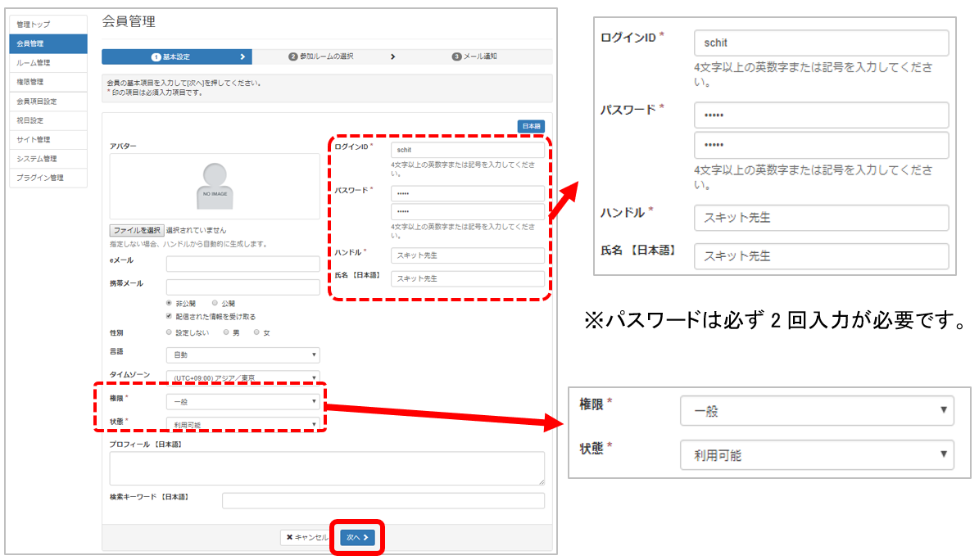Open 権限管理 in the left menu
Viewport: 979px width, 560px height.
[x=48, y=82]
